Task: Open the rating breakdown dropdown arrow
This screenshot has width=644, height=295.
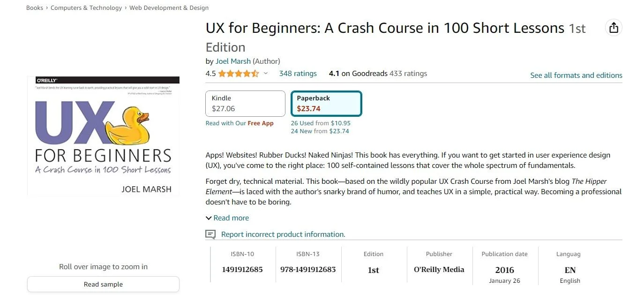Action: [266, 74]
